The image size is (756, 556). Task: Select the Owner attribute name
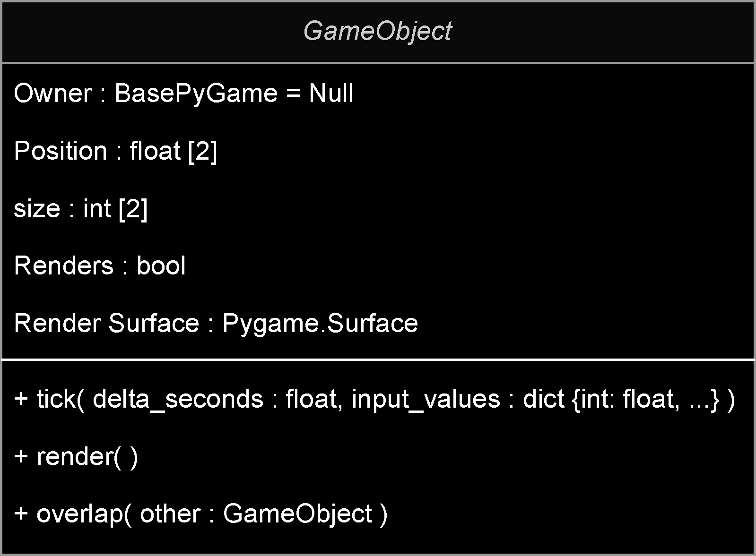pyautogui.click(x=52, y=93)
